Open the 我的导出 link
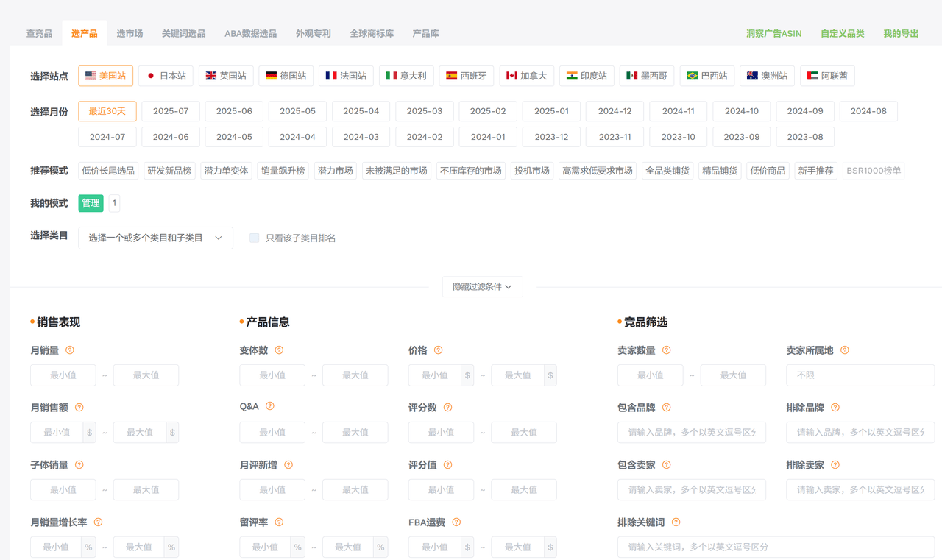This screenshot has height=560, width=942. (901, 32)
